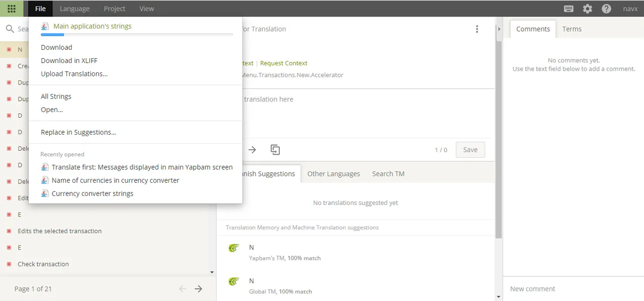Choose Open... menu entry
The width and height of the screenshot is (644, 301).
click(x=52, y=110)
